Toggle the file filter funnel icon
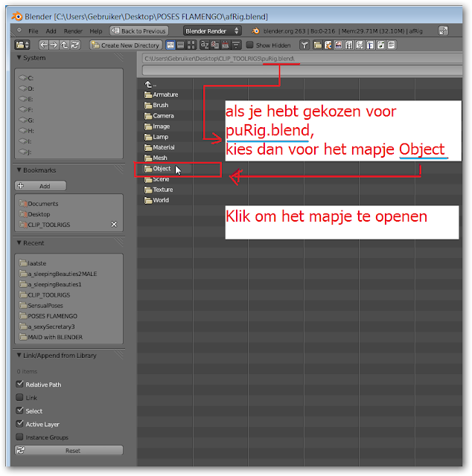Viewport: 472px width, 476px height. coord(304,45)
